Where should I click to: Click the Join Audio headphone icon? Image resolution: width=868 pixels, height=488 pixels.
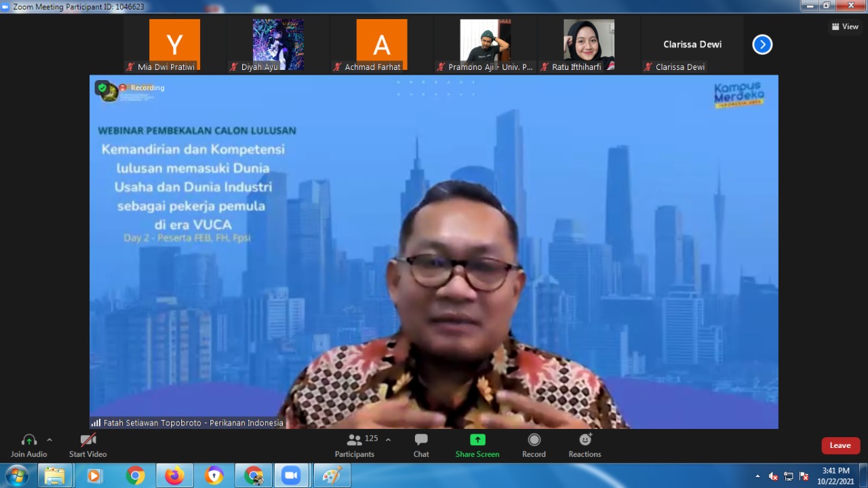click(28, 440)
